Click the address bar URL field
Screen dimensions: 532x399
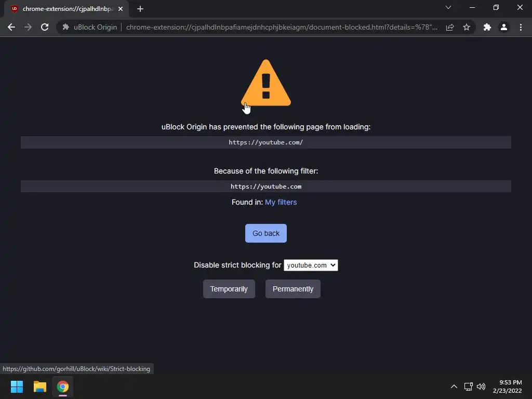[x=282, y=27]
